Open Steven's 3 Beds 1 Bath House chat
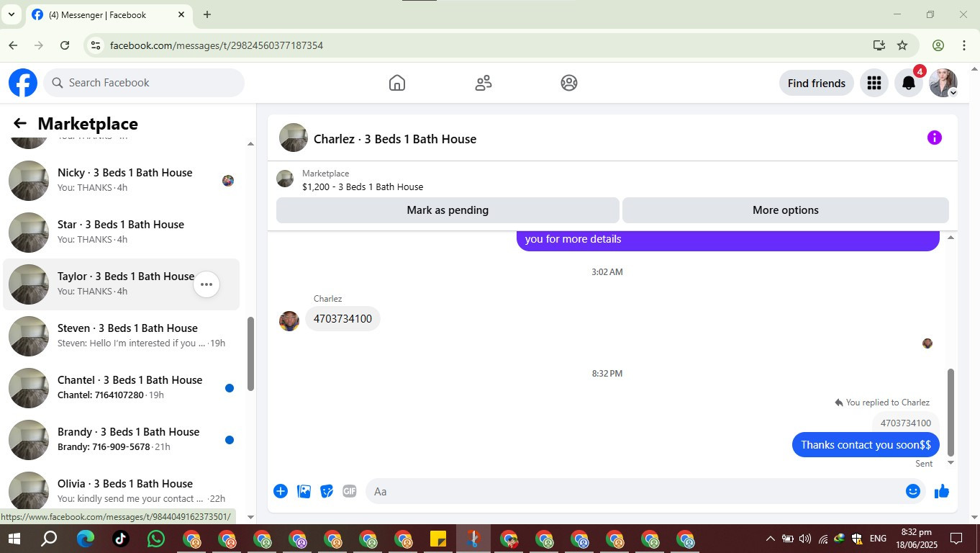980x553 pixels. tap(122, 336)
